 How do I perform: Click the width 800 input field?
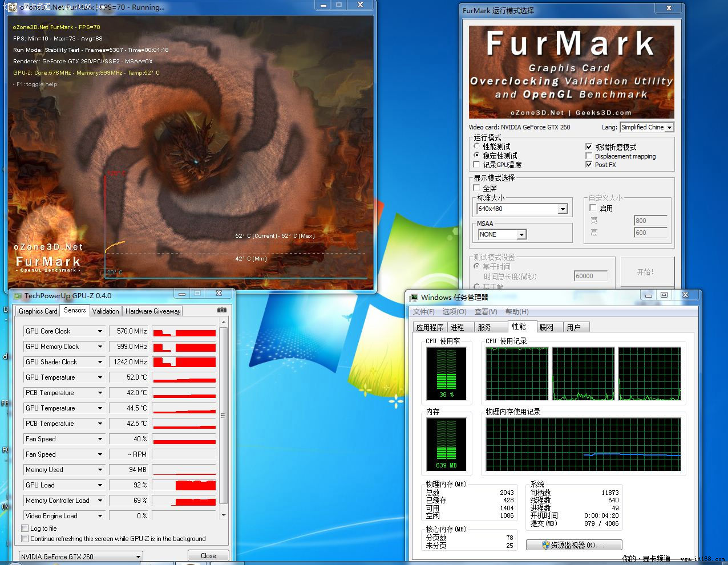tap(650, 221)
